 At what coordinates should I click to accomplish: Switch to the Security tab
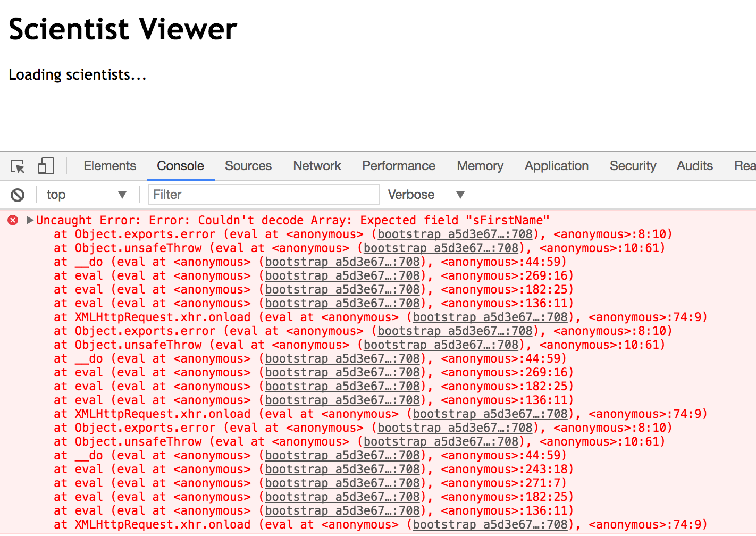tap(633, 166)
